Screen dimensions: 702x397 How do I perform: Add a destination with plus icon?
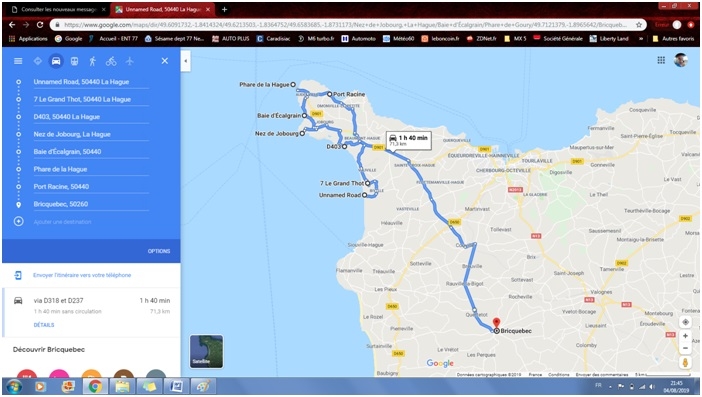coord(18,221)
